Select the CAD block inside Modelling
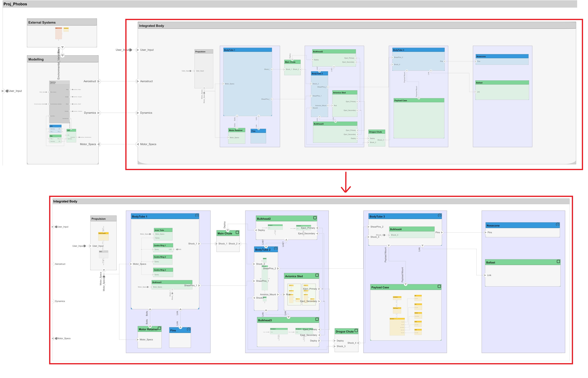The width and height of the screenshot is (588, 378). 71,136
